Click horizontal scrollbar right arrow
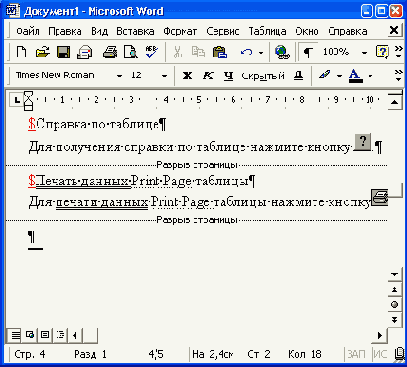407x367 pixels. pos(379,335)
